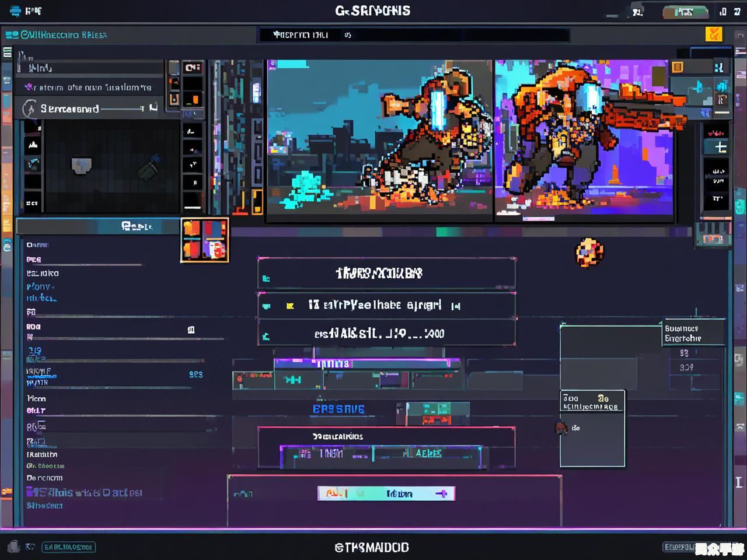Click the gray shield sprite in dark canvas
The height and width of the screenshot is (560, 747).
(81, 166)
